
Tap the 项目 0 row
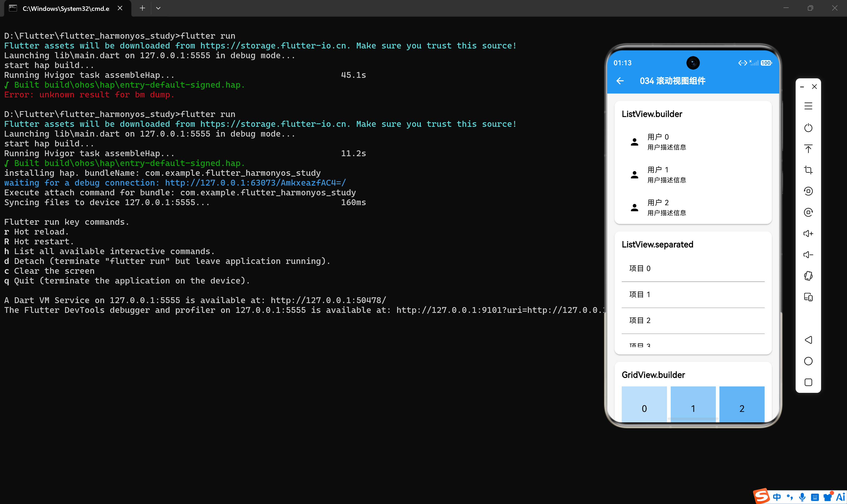click(693, 269)
